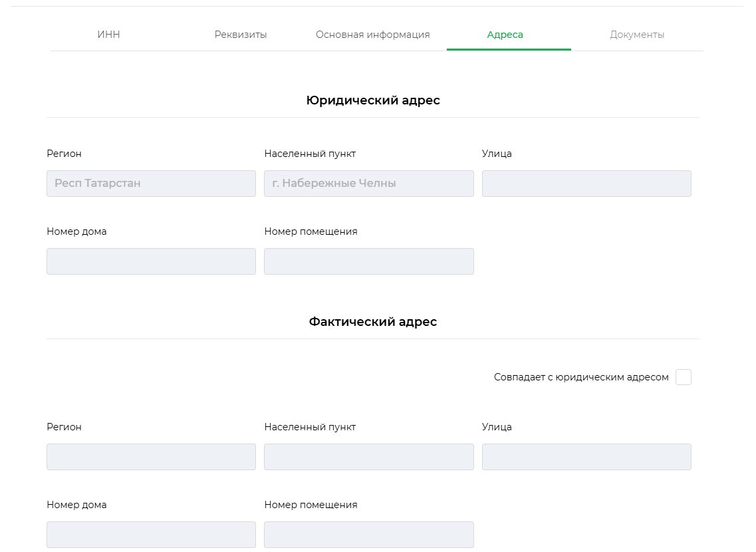Click the Регион field under Юридический адрес
The height and width of the screenshot is (552, 756).
tap(152, 183)
